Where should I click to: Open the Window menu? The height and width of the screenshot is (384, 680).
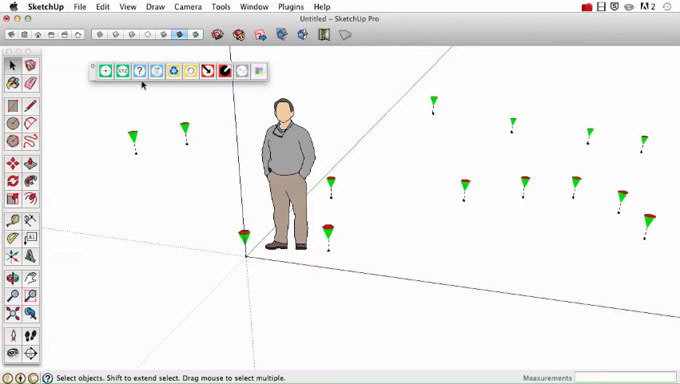(x=254, y=7)
